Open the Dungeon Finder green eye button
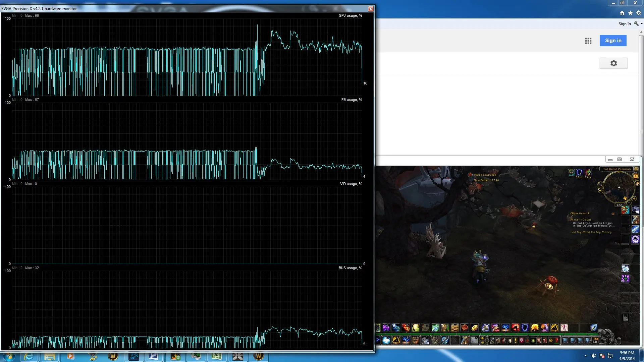644x362 pixels. click(x=533, y=341)
